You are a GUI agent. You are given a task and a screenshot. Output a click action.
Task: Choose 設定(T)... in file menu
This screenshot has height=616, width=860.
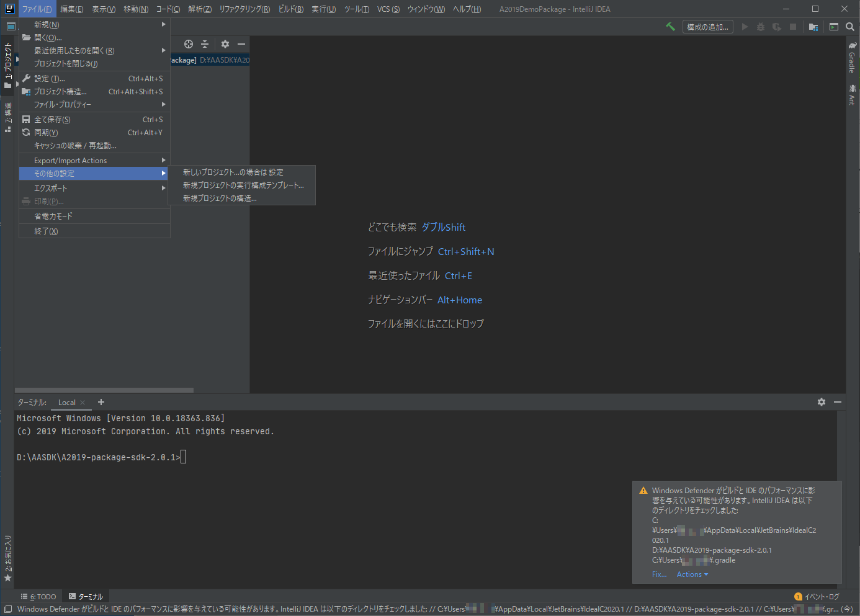point(94,78)
